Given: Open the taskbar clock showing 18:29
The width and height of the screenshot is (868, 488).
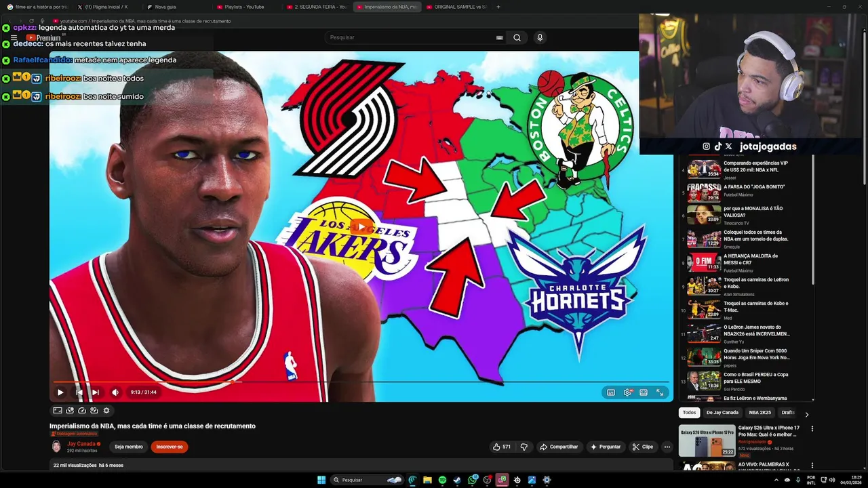Looking at the screenshot, I should click(x=850, y=480).
